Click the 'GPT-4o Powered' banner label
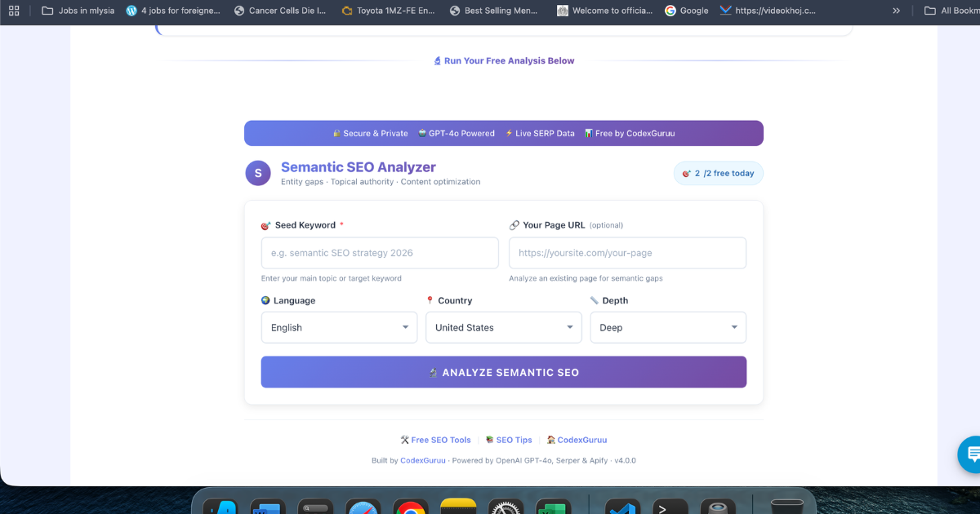Image resolution: width=980 pixels, height=514 pixels. [457, 133]
